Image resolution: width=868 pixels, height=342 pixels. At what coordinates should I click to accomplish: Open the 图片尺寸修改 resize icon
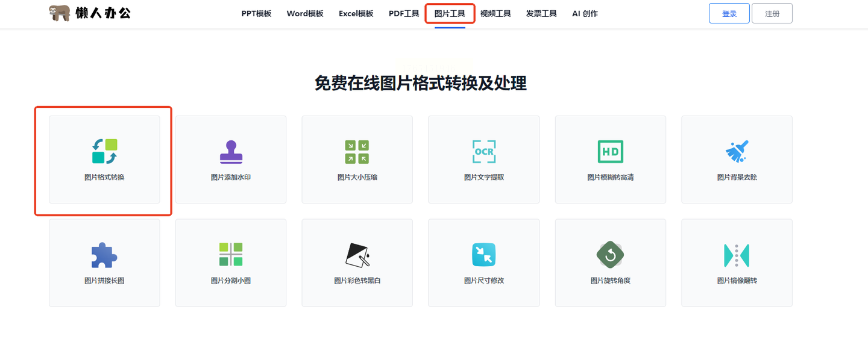484,255
